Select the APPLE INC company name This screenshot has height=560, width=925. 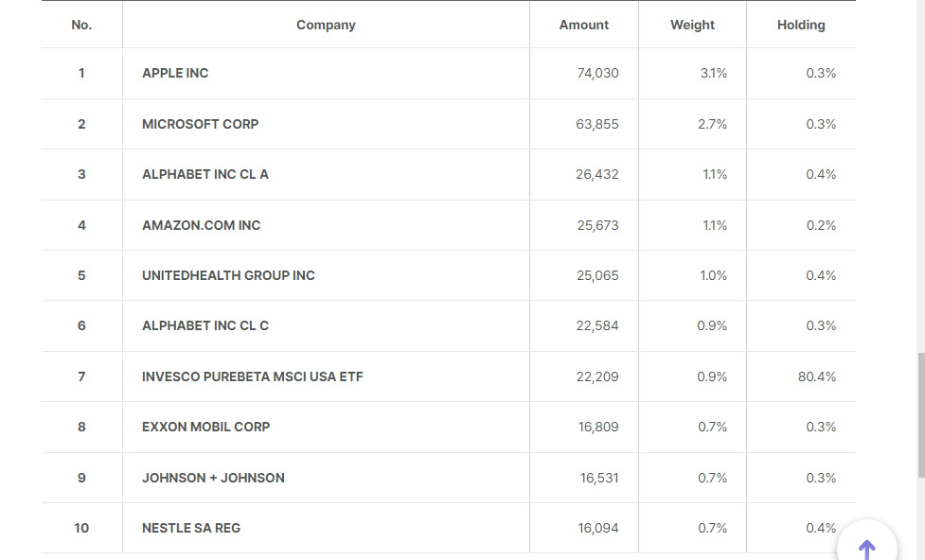pyautogui.click(x=175, y=74)
